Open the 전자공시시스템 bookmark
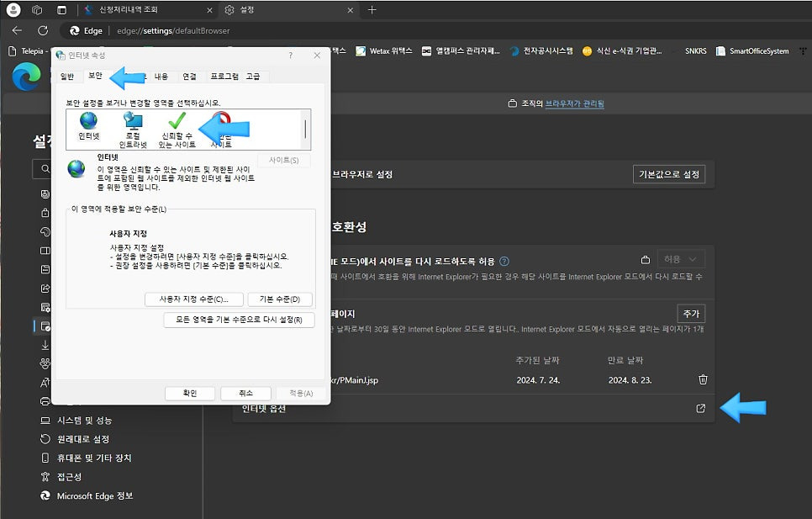 541,50
